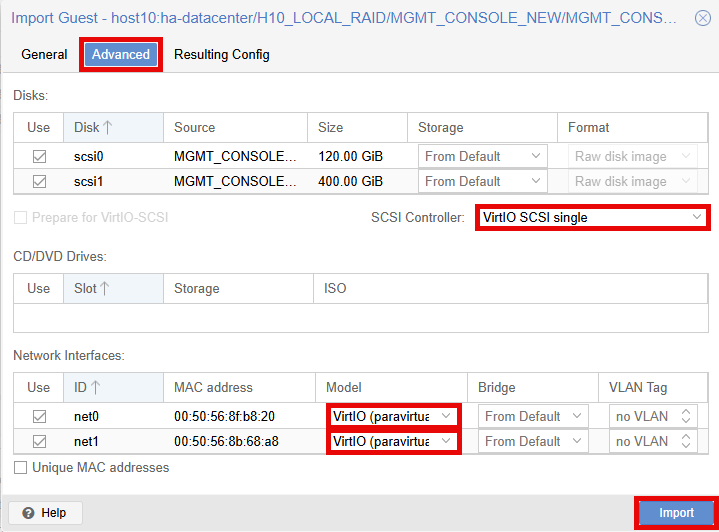Enable Unique MAC addresses option
This screenshot has width=719, height=532.
click(x=21, y=468)
